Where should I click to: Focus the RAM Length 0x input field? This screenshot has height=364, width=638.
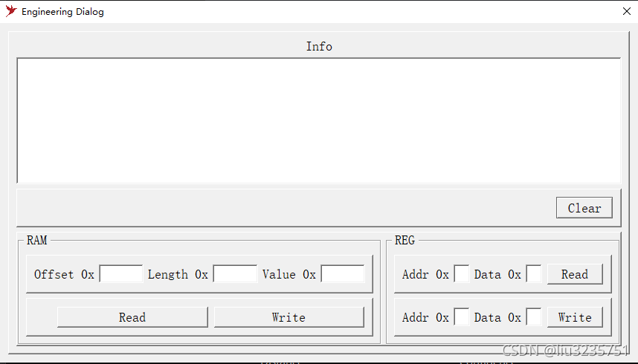235,273
